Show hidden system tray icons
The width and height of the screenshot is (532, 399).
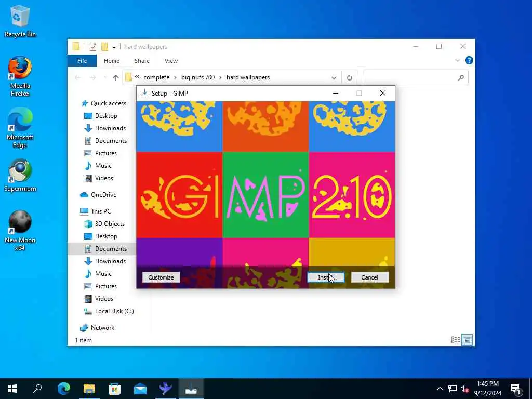(x=440, y=389)
